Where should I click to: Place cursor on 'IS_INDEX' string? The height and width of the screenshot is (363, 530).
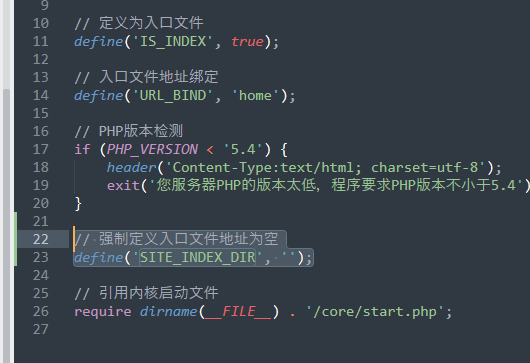pos(173,42)
